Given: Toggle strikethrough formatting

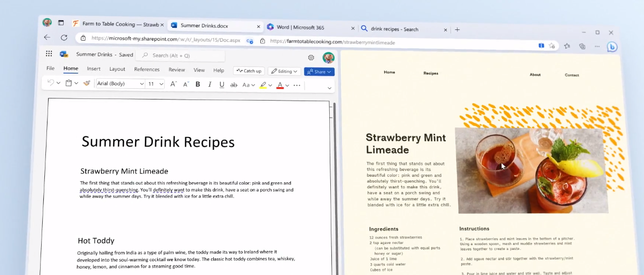Looking at the screenshot, I should (234, 85).
